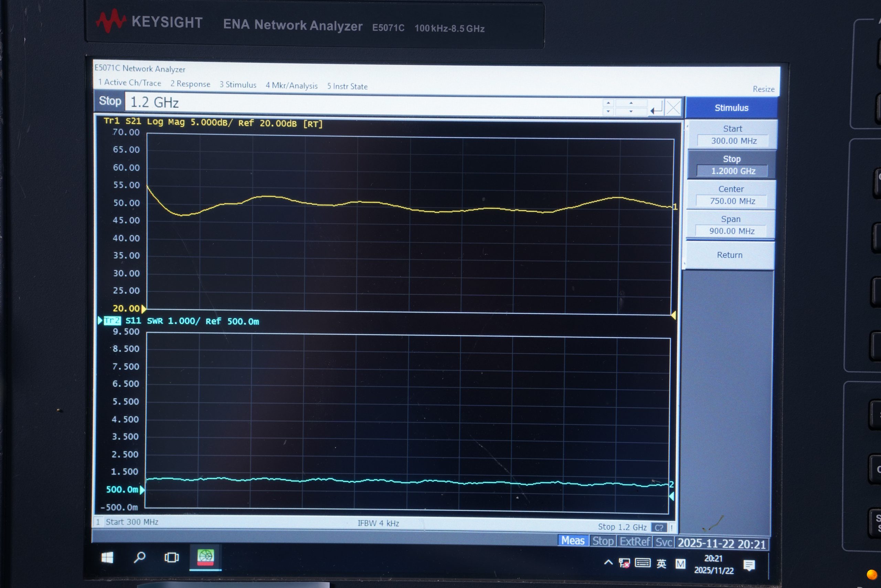This screenshot has width=881, height=588.
Task: Select the Network Analyzer app icon on taskbar
Action: 205,558
